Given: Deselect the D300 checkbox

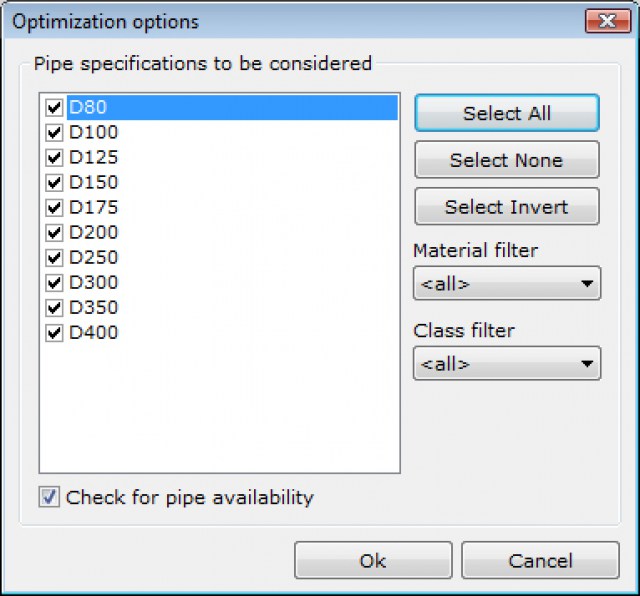Looking at the screenshot, I should click(x=54, y=282).
